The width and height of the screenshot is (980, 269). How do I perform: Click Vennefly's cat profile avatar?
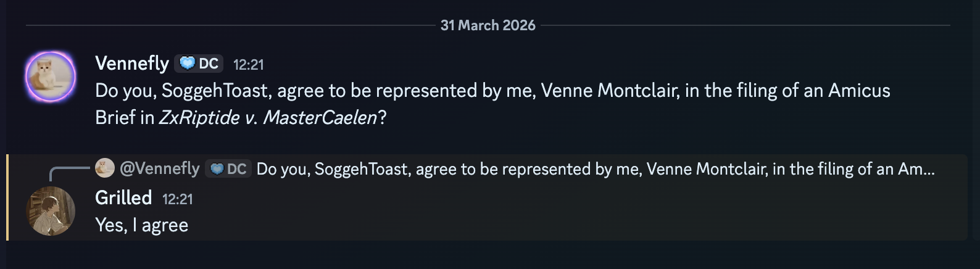tap(51, 77)
